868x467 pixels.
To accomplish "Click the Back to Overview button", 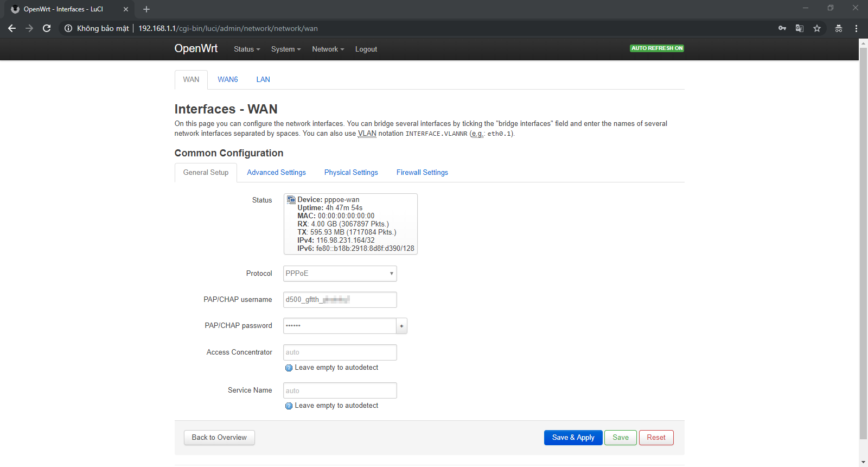I will click(x=219, y=438).
